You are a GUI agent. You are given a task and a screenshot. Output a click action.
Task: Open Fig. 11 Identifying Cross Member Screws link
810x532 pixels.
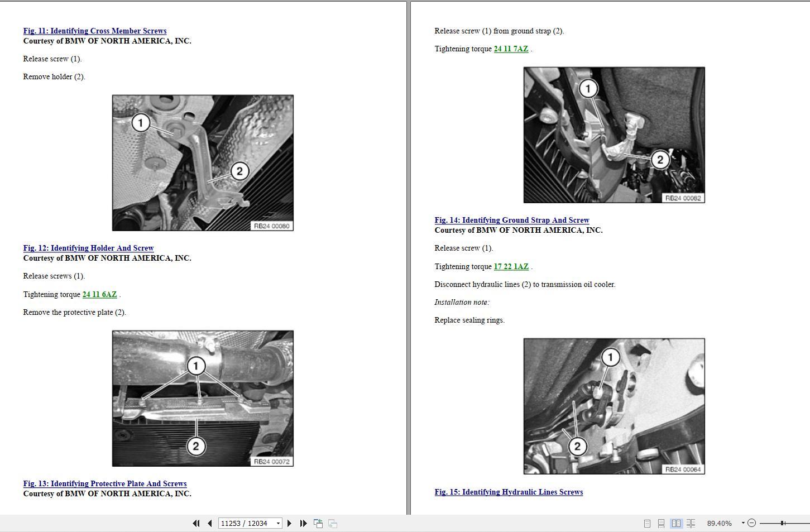[95, 31]
